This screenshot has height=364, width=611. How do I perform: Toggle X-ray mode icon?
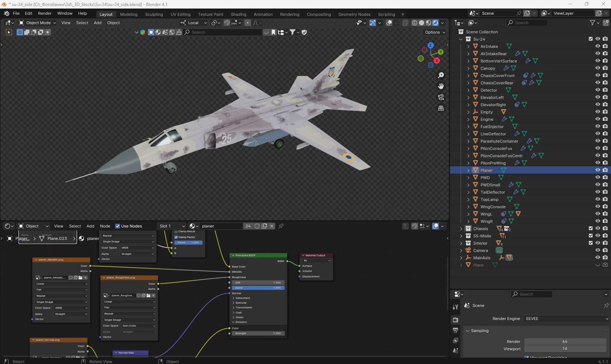coord(405,23)
